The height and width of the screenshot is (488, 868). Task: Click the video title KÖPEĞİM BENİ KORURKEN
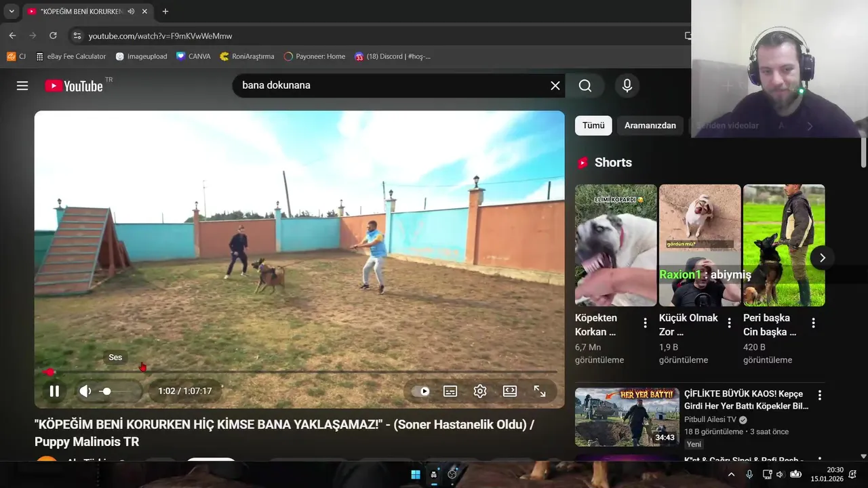point(284,433)
